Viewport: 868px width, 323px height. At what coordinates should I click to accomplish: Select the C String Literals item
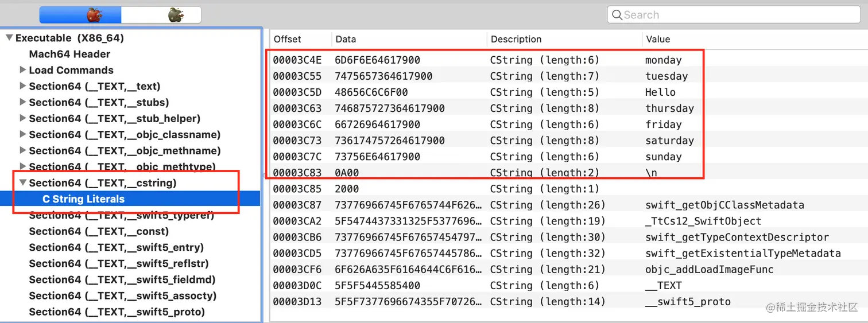(x=83, y=199)
